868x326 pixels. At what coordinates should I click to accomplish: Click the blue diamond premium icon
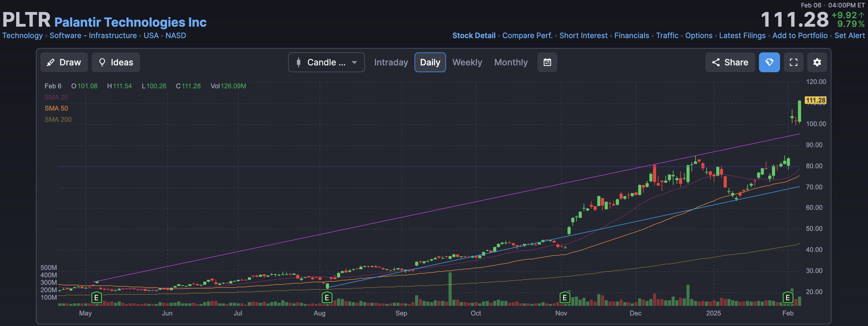point(769,62)
